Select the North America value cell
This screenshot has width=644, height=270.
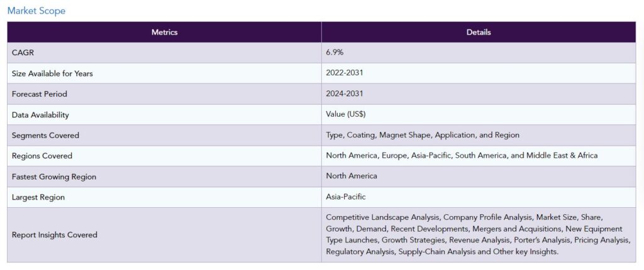479,176
